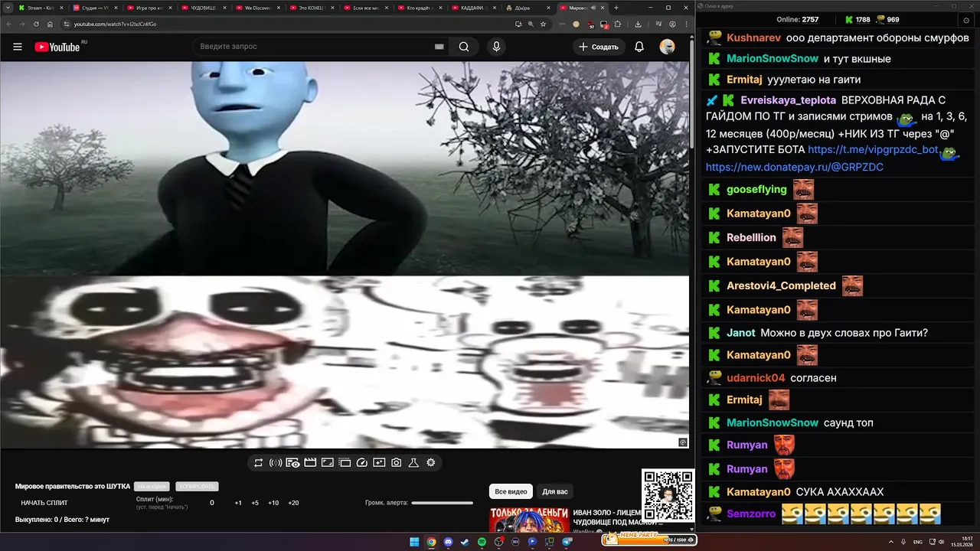Image resolution: width=980 pixels, height=551 pixels.
Task: Open the browser extensions puzzle icon
Action: click(618, 24)
